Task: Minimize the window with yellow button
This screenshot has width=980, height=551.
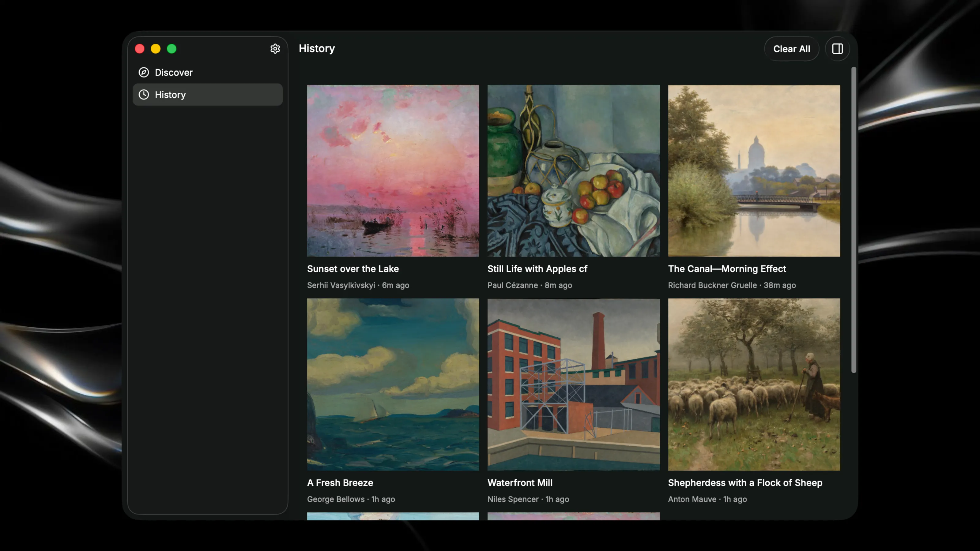Action: [156, 49]
